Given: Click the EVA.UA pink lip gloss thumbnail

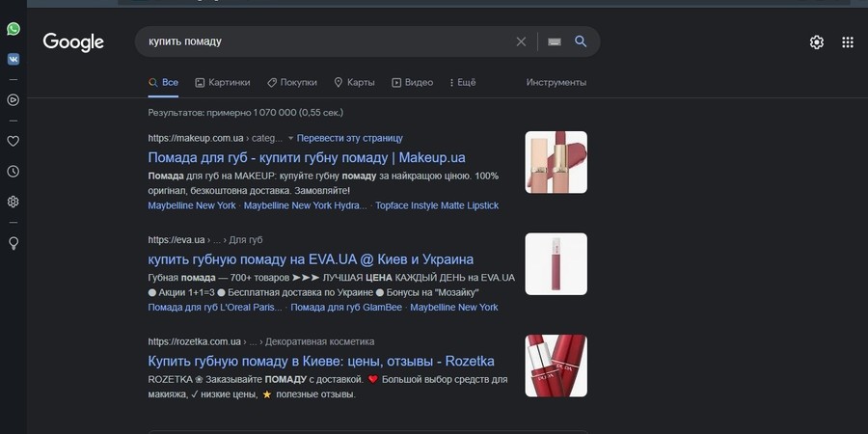Looking at the screenshot, I should 556,264.
